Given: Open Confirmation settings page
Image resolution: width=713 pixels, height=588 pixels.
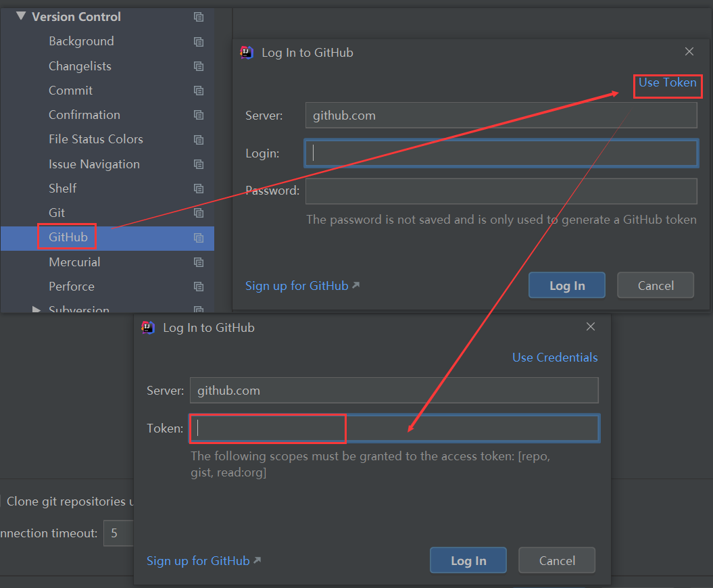Looking at the screenshot, I should tap(84, 115).
